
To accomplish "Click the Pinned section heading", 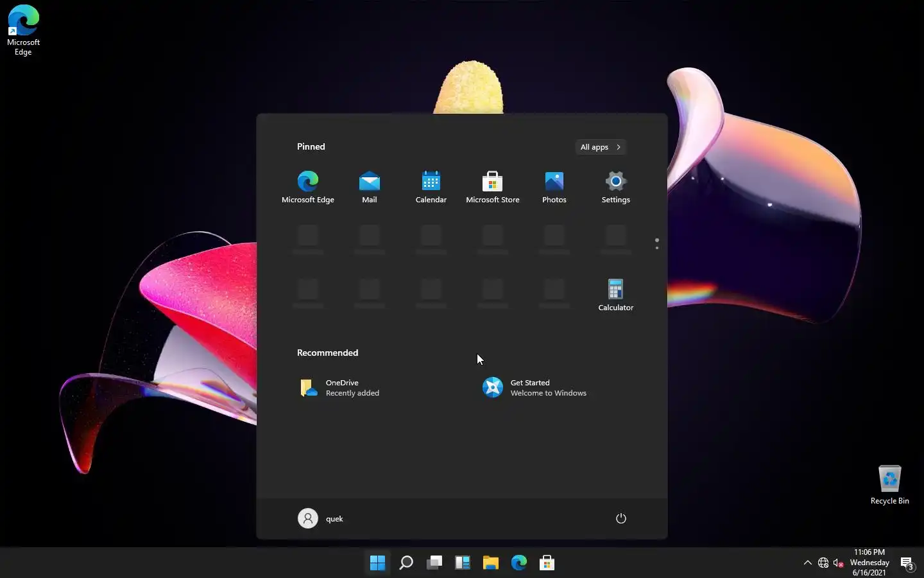I will tap(311, 147).
